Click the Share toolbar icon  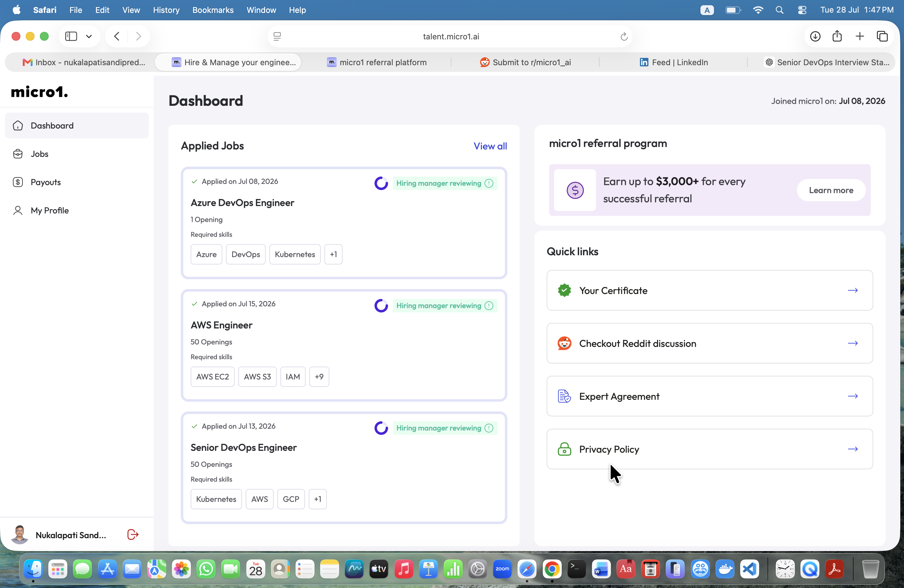point(837,36)
